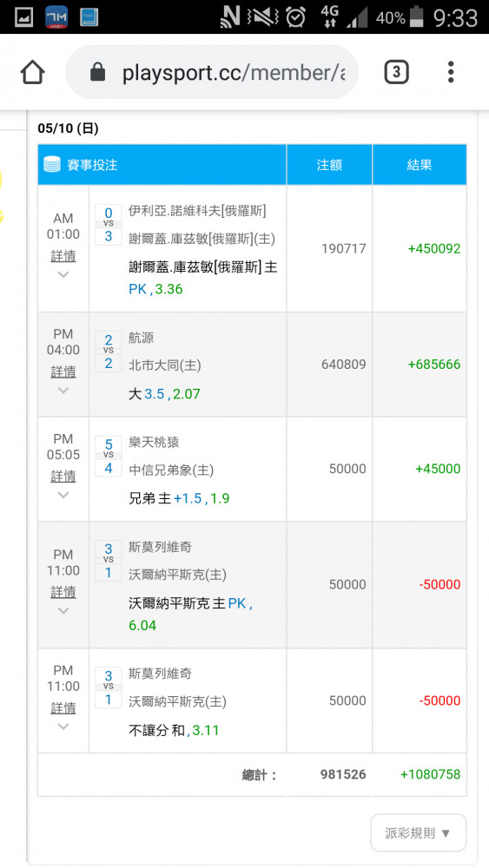Tap the playsport.cc address bar

(212, 73)
